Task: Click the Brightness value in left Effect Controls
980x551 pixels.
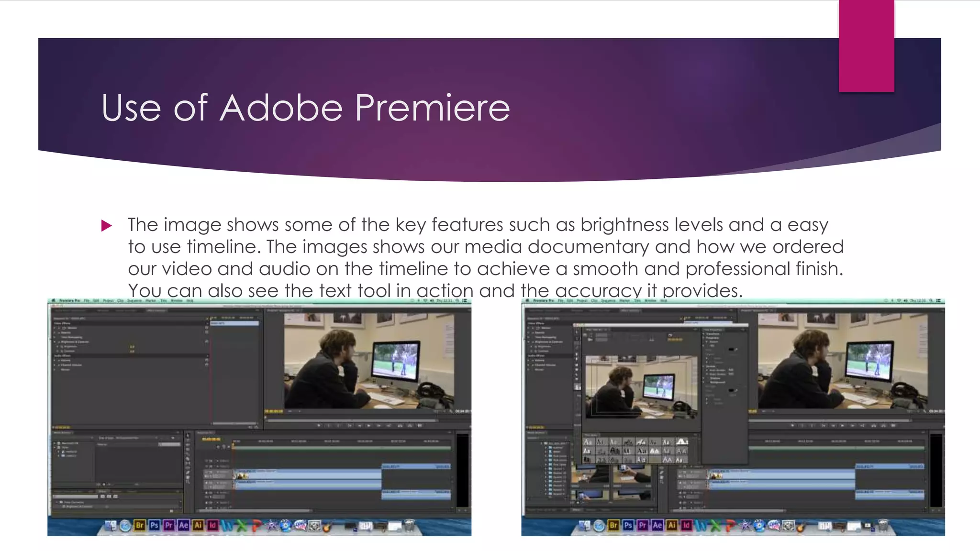Action: [132, 347]
